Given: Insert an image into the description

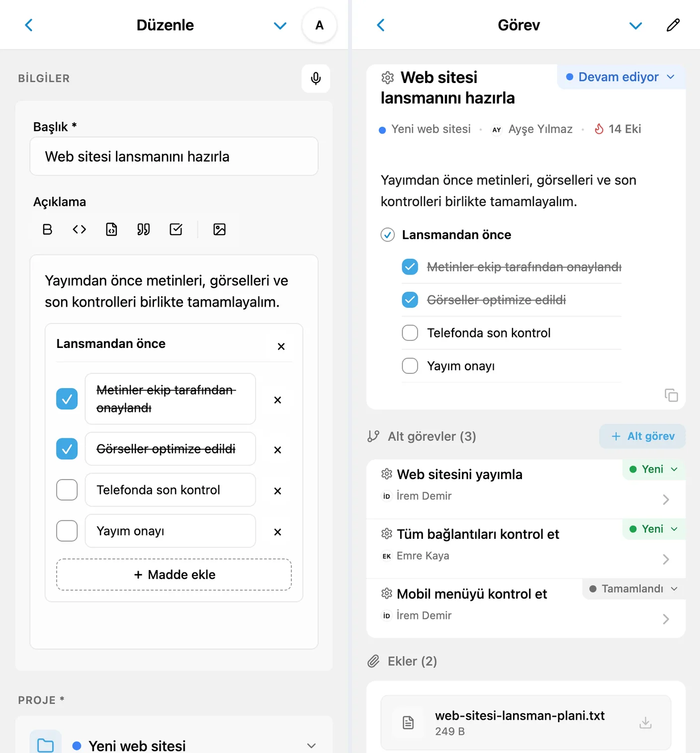Looking at the screenshot, I should tap(219, 229).
